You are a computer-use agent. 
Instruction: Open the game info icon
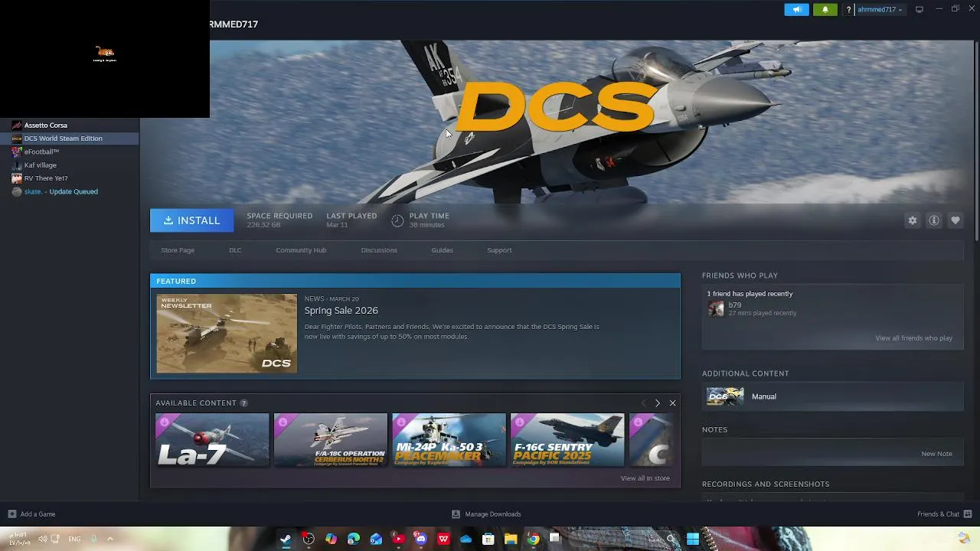934,220
